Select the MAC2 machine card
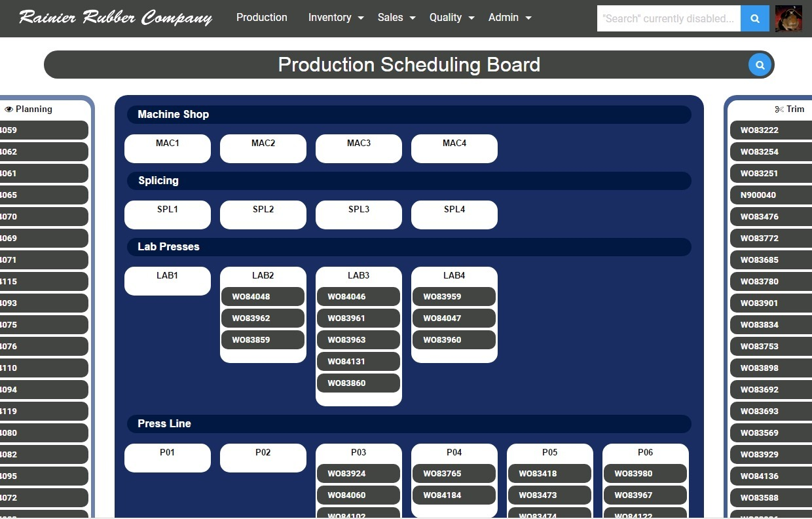812x519 pixels. (263, 149)
